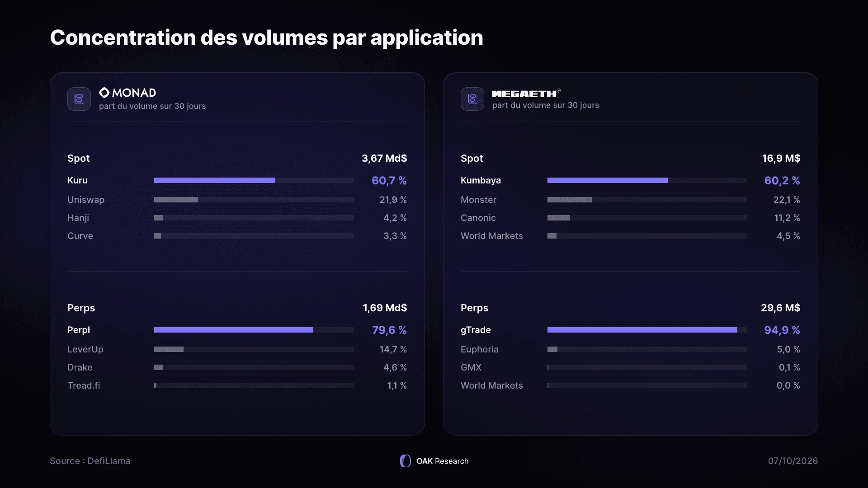Click the "Tread.fi" row label

click(84, 385)
